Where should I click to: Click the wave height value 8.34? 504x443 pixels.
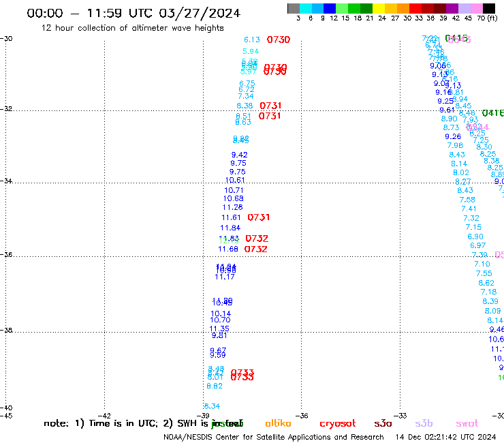(212, 406)
